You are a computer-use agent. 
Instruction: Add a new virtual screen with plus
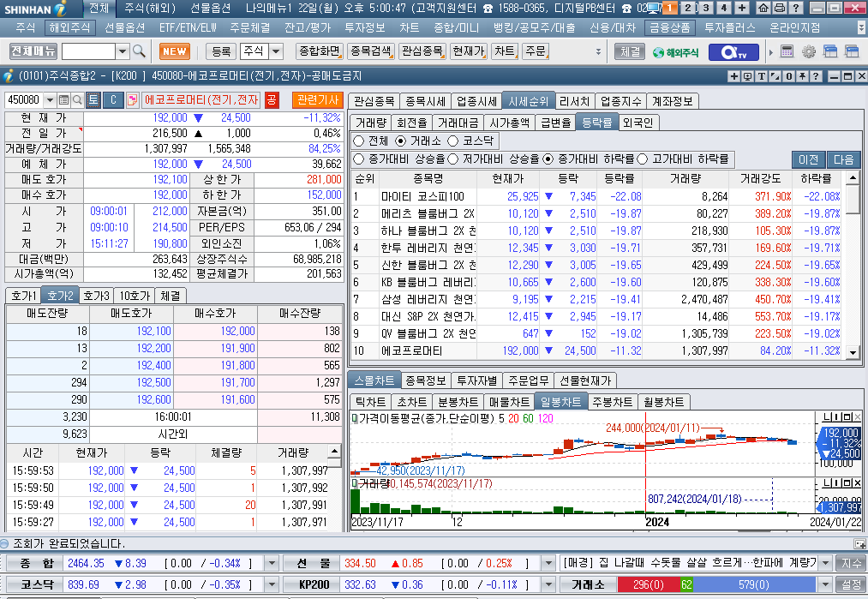coord(742,8)
